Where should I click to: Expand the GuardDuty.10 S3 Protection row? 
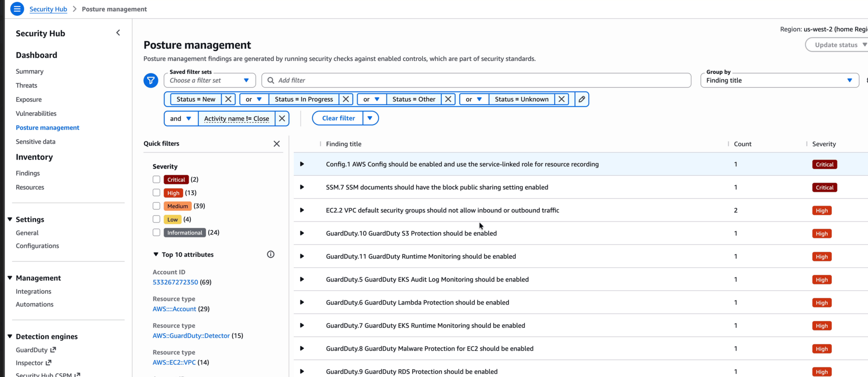point(302,233)
